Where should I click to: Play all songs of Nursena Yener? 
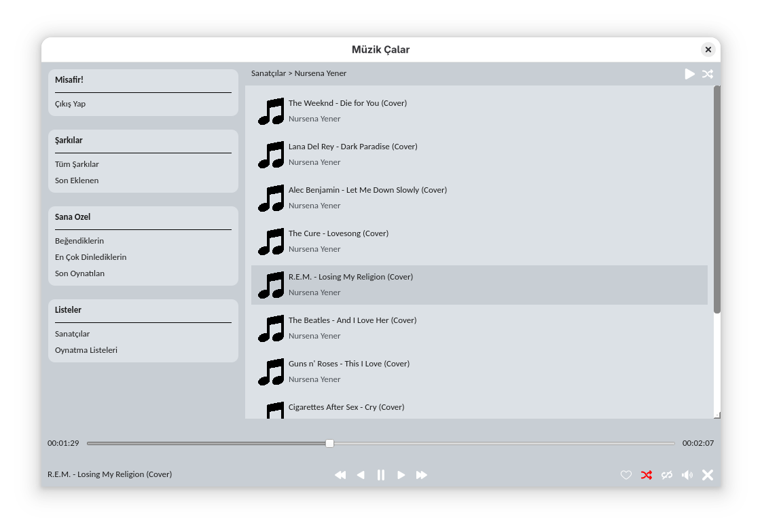click(x=689, y=74)
